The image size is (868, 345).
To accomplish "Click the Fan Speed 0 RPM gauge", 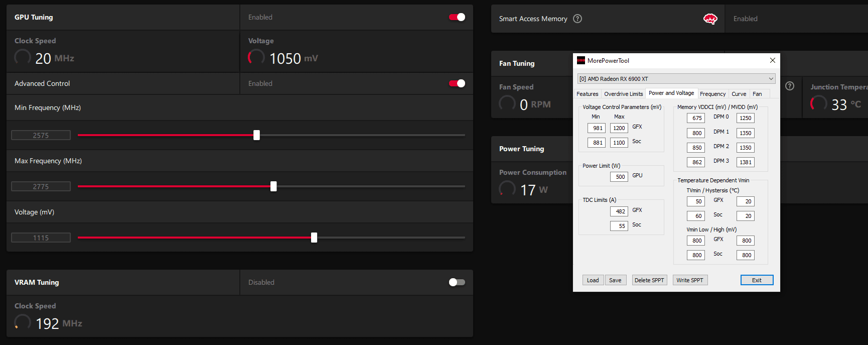I will tap(507, 103).
